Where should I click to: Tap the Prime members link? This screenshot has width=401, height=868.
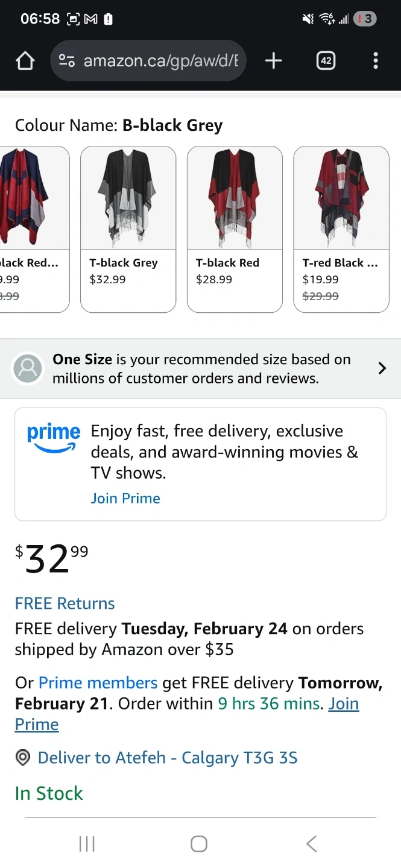click(98, 683)
